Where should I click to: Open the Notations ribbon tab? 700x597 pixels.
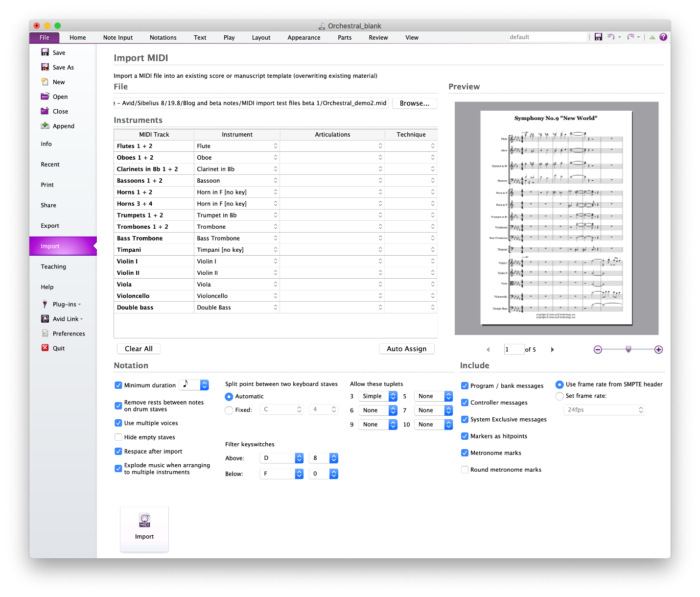(163, 37)
